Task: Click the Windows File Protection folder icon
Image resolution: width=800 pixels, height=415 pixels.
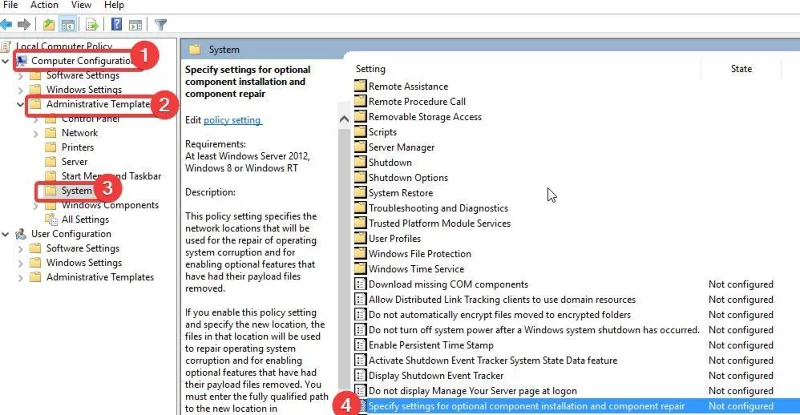Action: [360, 253]
